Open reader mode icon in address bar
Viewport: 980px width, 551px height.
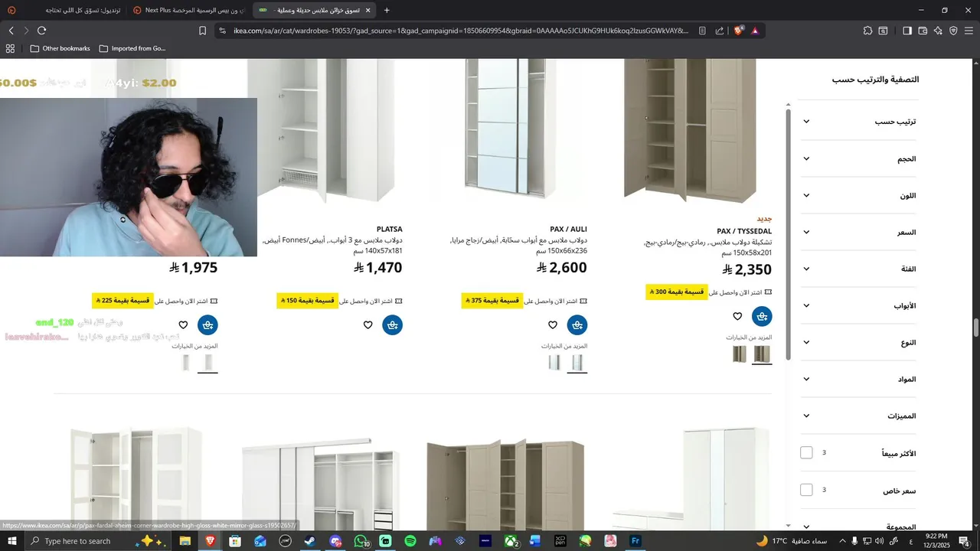pyautogui.click(x=702, y=31)
